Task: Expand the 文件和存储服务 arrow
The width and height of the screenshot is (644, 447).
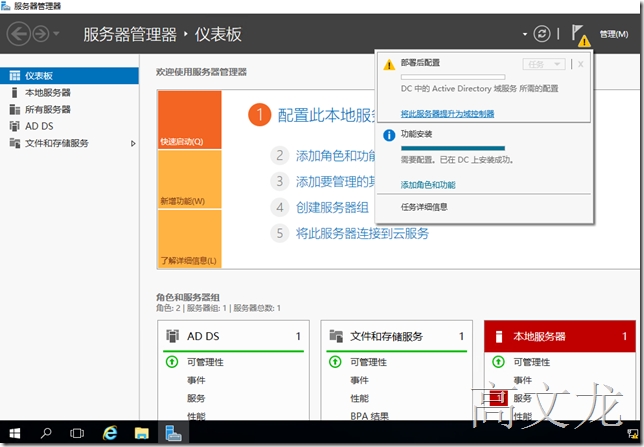Action: 133,143
